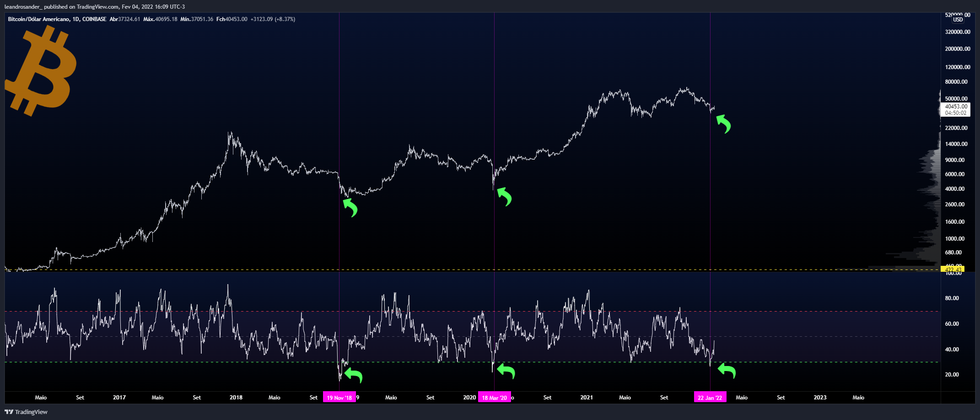Open the USD currency label
Viewport: 980px width, 420px height.
pos(958,20)
